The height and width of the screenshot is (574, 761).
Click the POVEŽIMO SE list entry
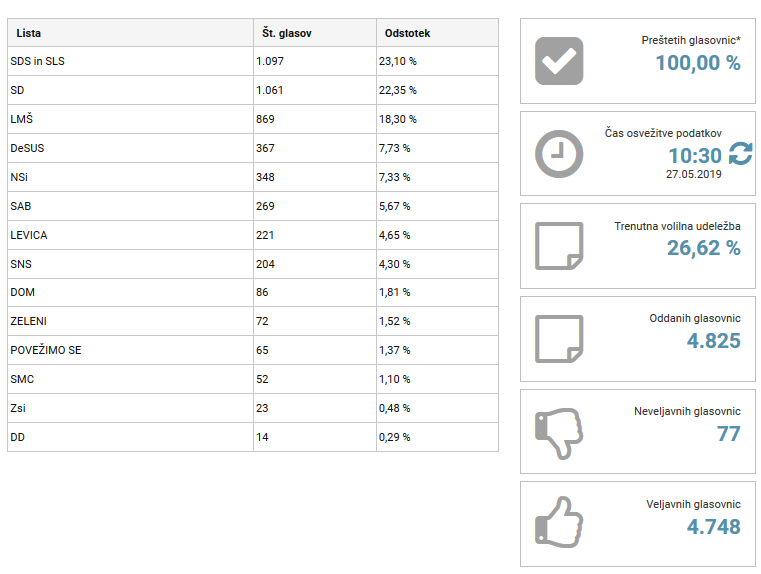pyautogui.click(x=46, y=350)
